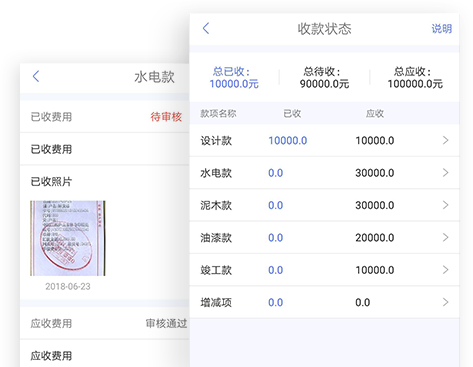The image size is (473, 367).
Task: Open receipt photo thumbnail dated 2018-06-23
Action: pos(68,238)
